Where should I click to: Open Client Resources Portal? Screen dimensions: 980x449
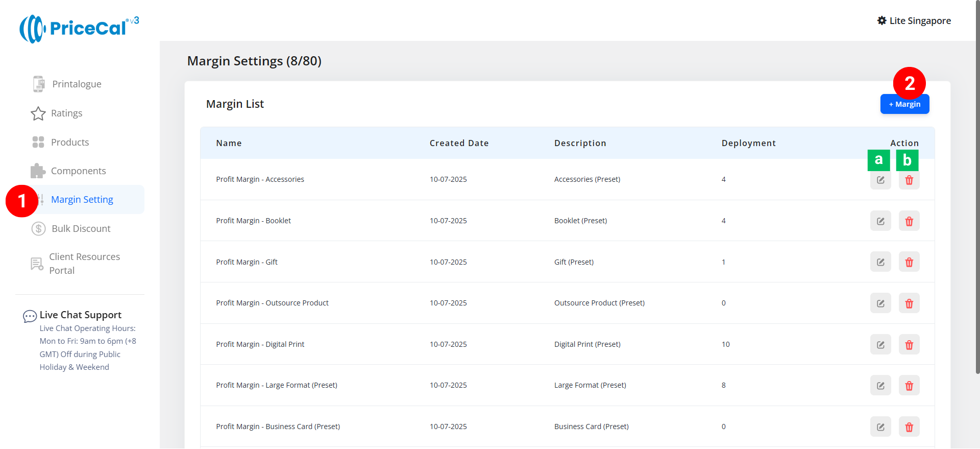[x=84, y=264]
